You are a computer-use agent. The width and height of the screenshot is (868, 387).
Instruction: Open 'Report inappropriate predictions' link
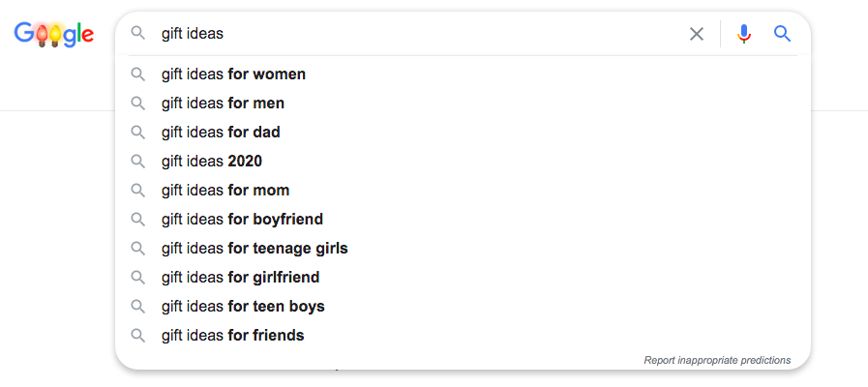pos(717,360)
